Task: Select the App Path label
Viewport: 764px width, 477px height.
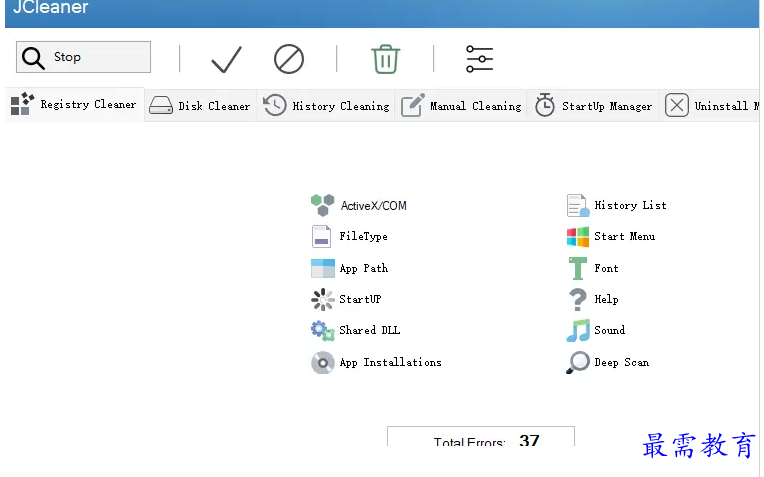Action: [x=363, y=268]
